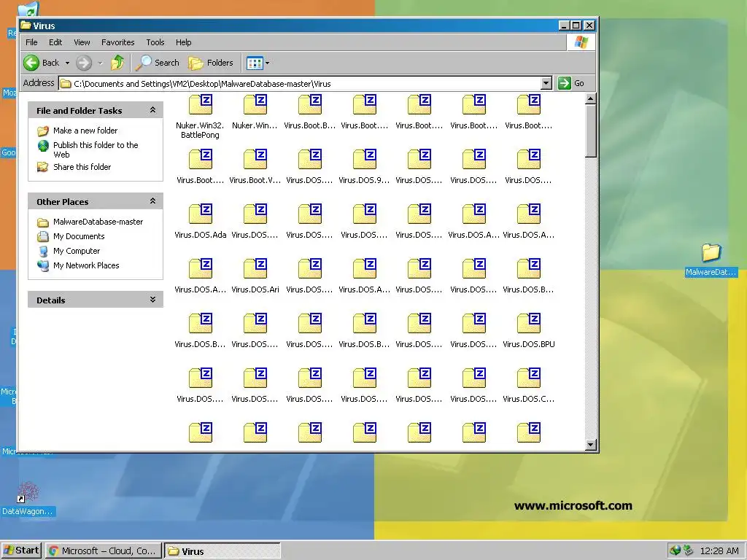The width and height of the screenshot is (747, 560).
Task: Collapse the File and Folder Tasks panel
Action: click(x=152, y=110)
